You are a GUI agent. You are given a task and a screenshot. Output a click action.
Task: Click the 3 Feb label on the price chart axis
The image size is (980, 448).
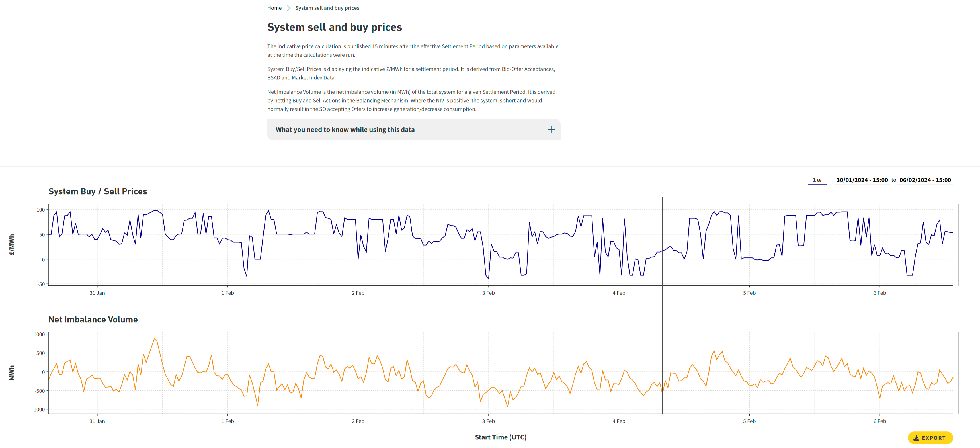pos(489,293)
